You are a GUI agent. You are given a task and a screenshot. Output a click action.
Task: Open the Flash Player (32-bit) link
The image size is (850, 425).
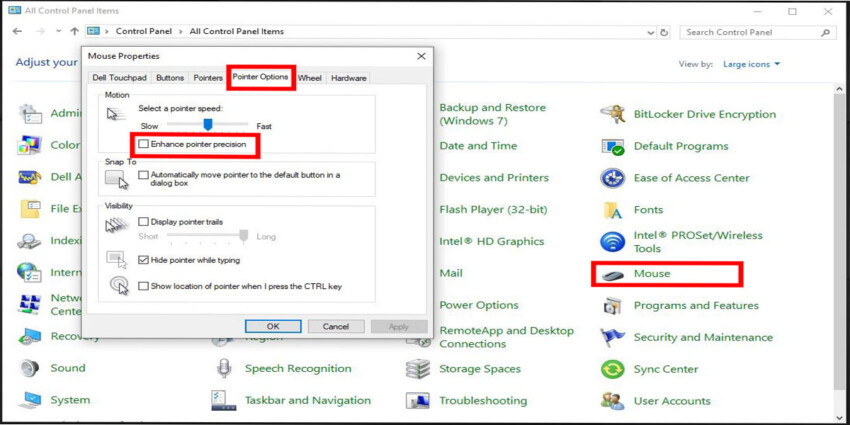pos(493,210)
